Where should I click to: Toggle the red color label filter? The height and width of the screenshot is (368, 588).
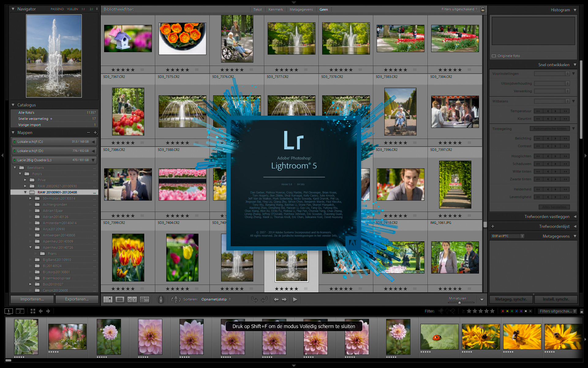503,311
